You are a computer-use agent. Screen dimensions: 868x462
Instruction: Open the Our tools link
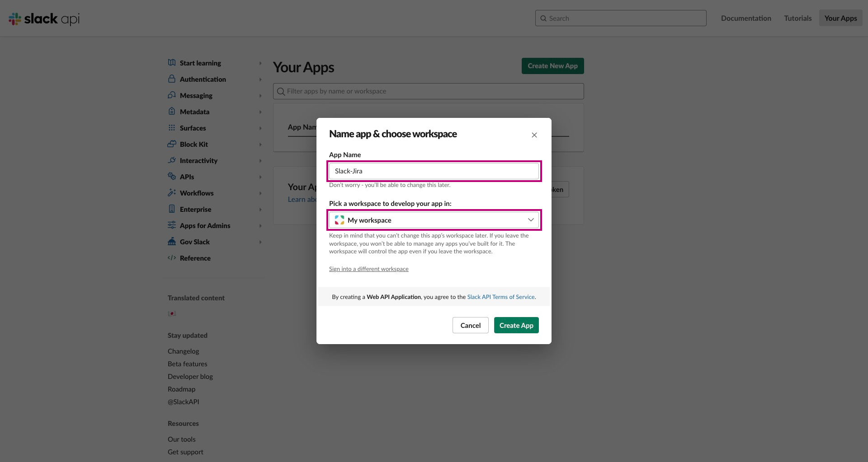(x=181, y=439)
